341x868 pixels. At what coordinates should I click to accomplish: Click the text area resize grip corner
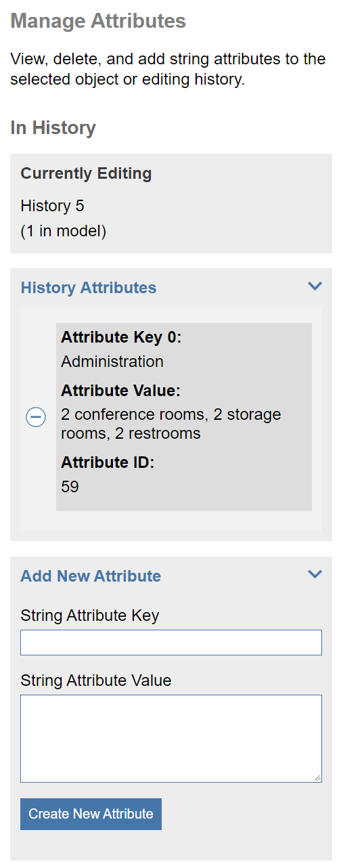click(317, 778)
